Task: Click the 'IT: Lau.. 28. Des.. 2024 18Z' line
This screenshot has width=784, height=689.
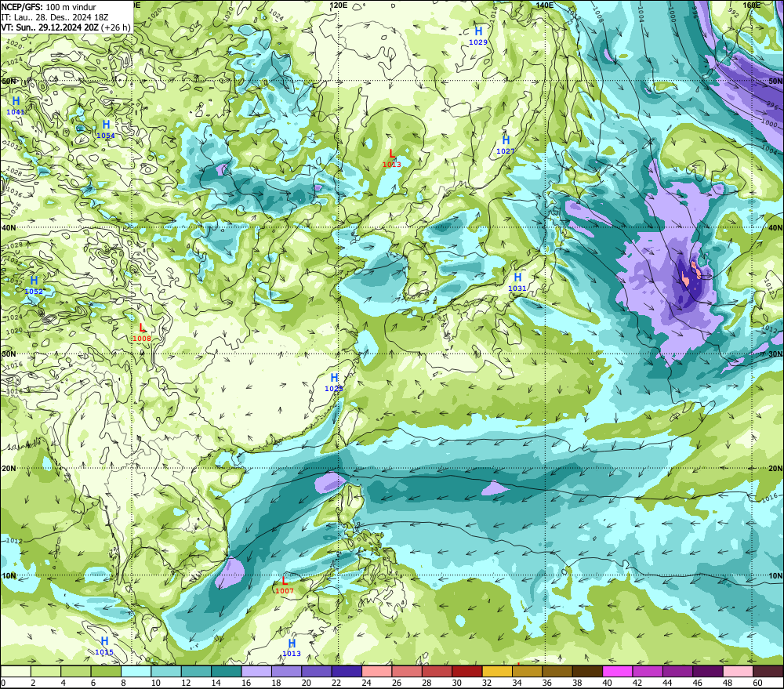Action: 55,17
